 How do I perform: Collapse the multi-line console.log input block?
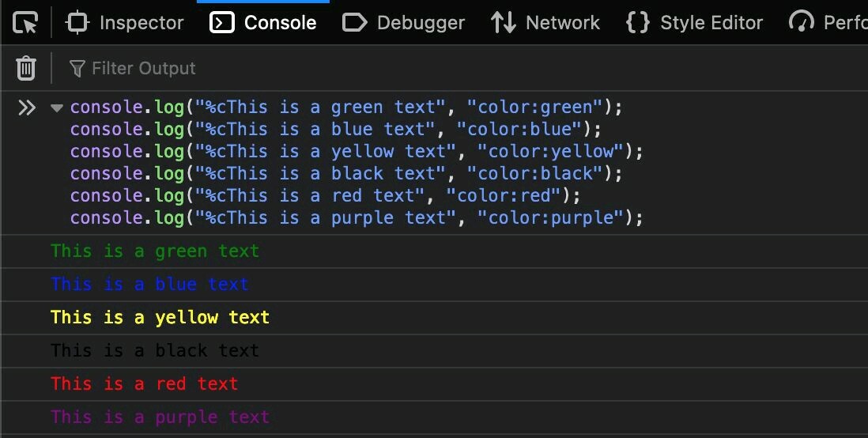(x=57, y=108)
